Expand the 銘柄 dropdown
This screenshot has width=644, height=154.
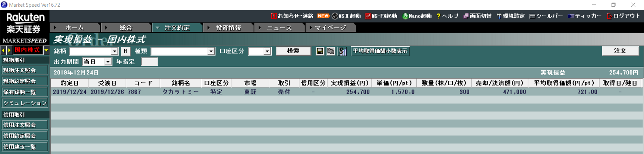[x=114, y=51]
